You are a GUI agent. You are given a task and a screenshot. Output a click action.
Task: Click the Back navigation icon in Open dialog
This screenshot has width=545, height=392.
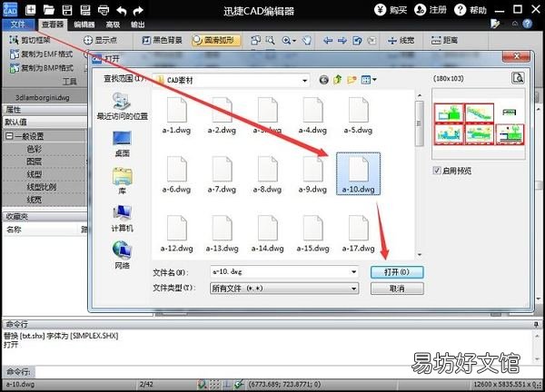tap(323, 80)
